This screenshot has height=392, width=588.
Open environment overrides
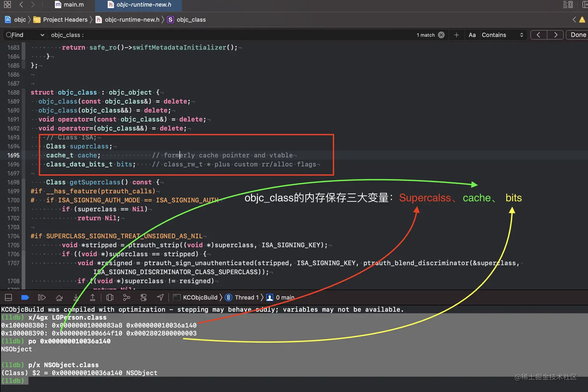coord(143,297)
